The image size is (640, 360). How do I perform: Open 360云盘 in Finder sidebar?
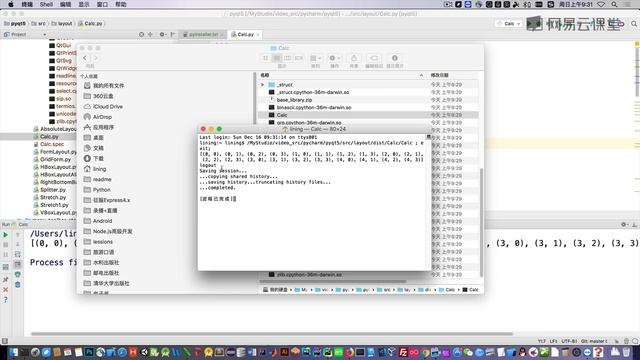tap(98, 96)
